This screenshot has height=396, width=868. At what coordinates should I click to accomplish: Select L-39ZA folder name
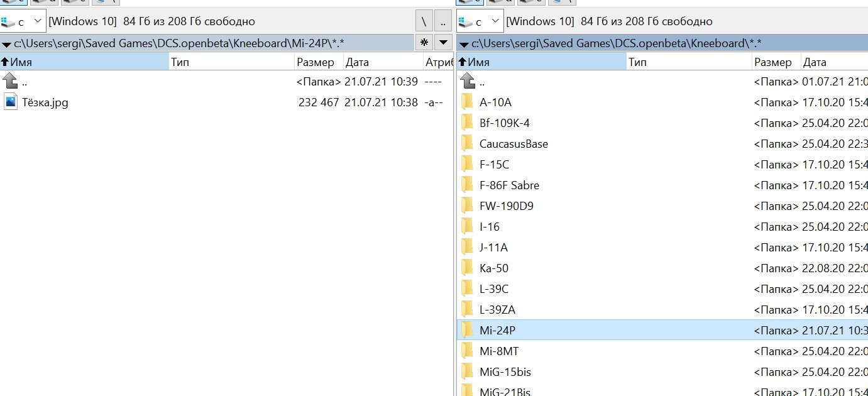pos(497,309)
